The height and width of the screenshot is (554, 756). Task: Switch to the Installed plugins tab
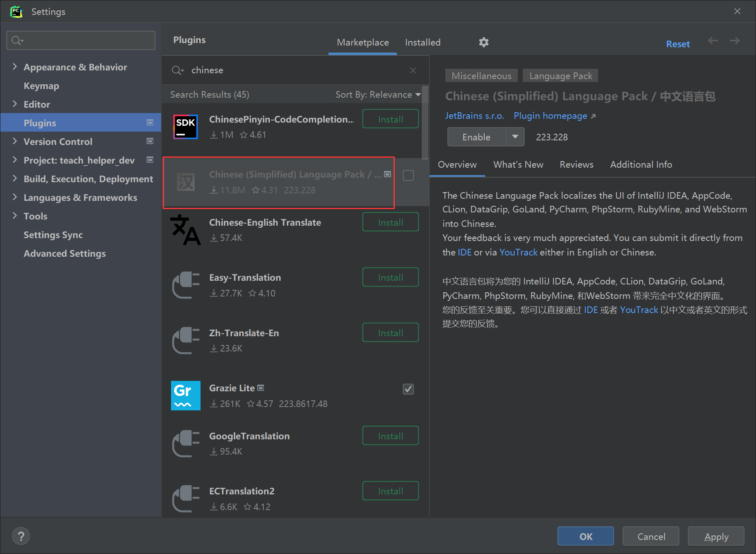click(x=423, y=42)
